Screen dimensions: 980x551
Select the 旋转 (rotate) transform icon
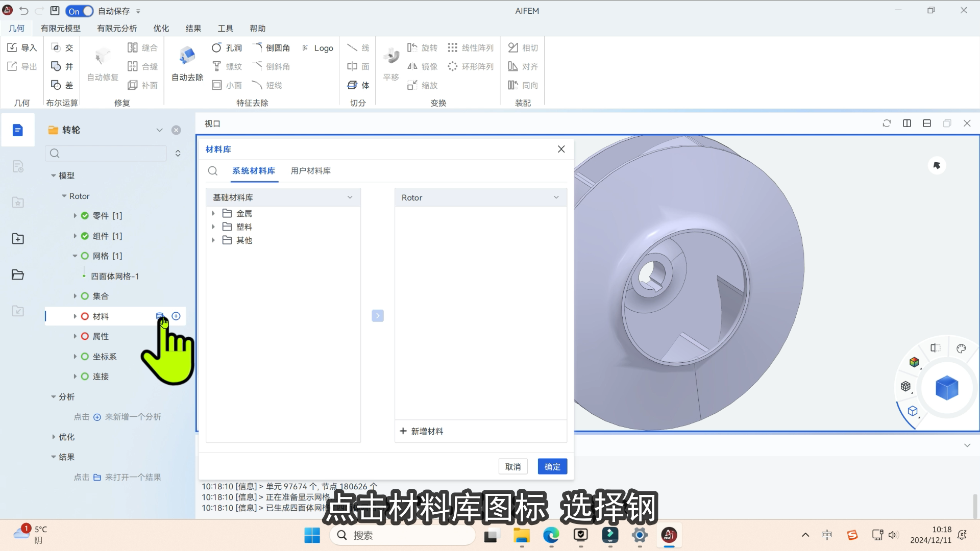[413, 47]
